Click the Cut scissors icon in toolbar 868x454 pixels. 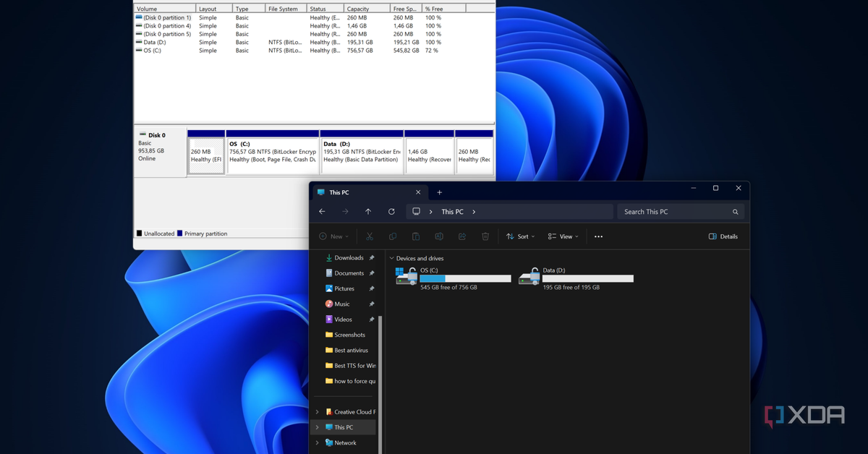pos(370,236)
